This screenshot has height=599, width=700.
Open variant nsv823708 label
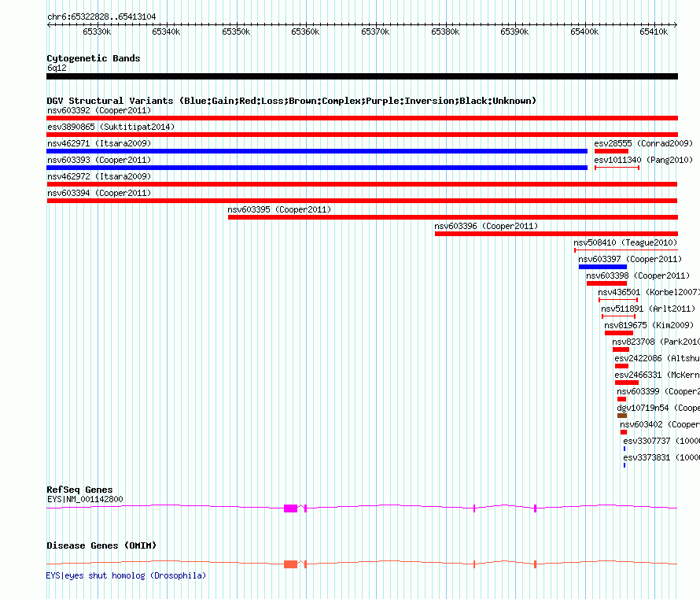tap(656, 342)
